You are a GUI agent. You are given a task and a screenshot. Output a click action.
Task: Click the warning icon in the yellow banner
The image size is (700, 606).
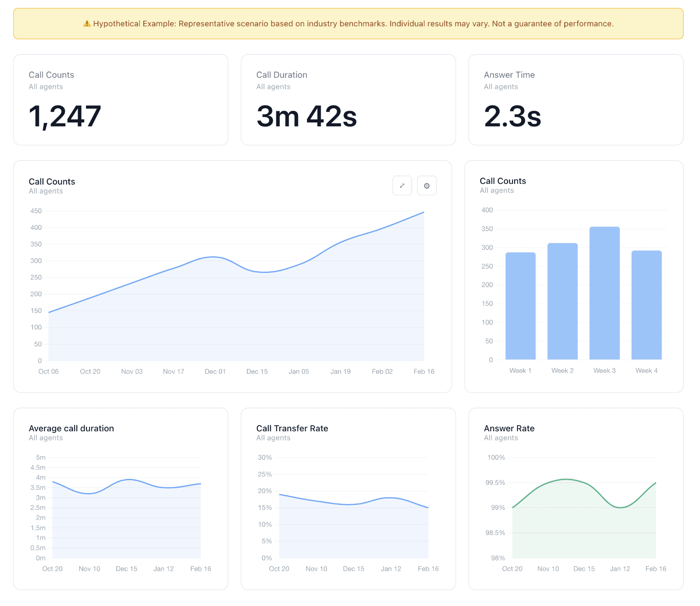coord(87,24)
